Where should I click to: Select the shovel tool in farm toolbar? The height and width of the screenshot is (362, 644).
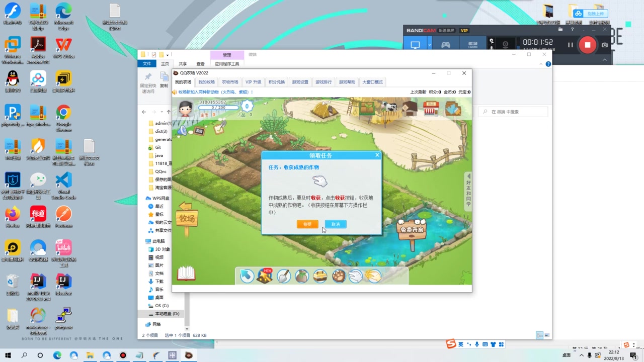284,276
